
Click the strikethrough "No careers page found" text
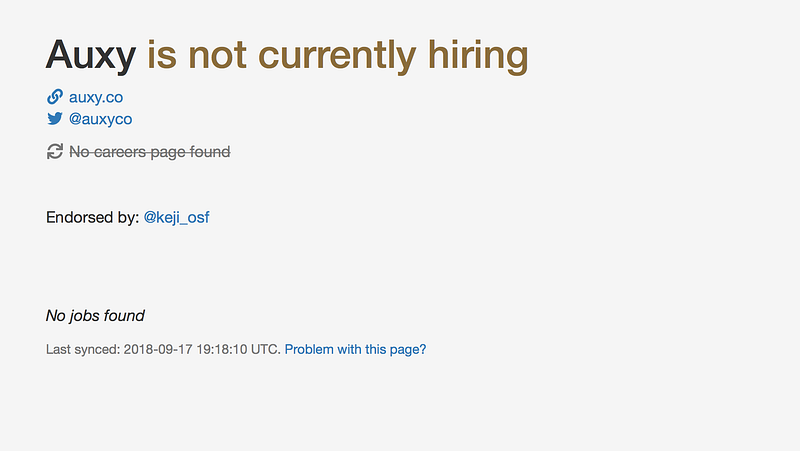pyautogui.click(x=149, y=152)
